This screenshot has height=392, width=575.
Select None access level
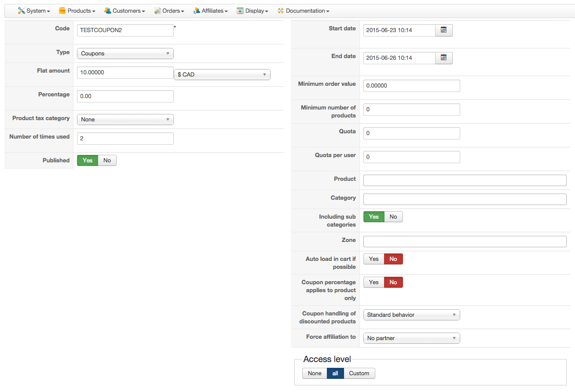pos(315,374)
